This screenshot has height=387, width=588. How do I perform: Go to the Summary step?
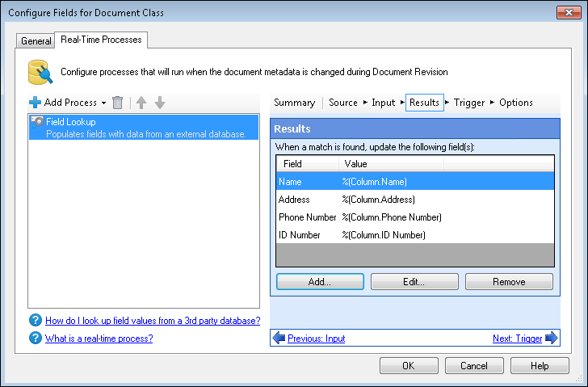pyautogui.click(x=294, y=103)
